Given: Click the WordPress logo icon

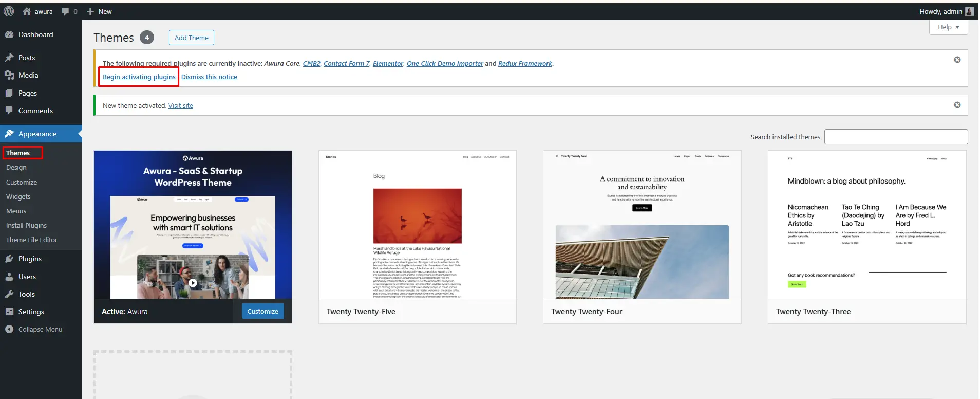Looking at the screenshot, I should (9, 11).
